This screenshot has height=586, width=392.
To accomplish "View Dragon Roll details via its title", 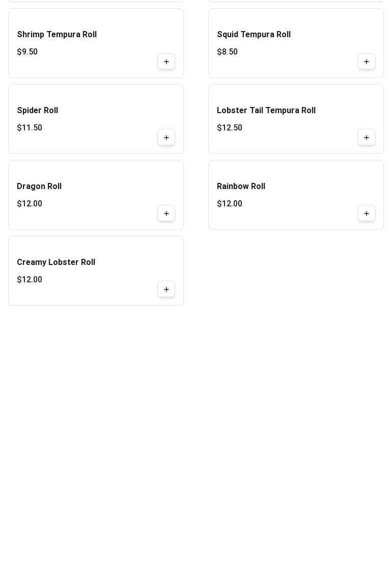I will click(39, 186).
